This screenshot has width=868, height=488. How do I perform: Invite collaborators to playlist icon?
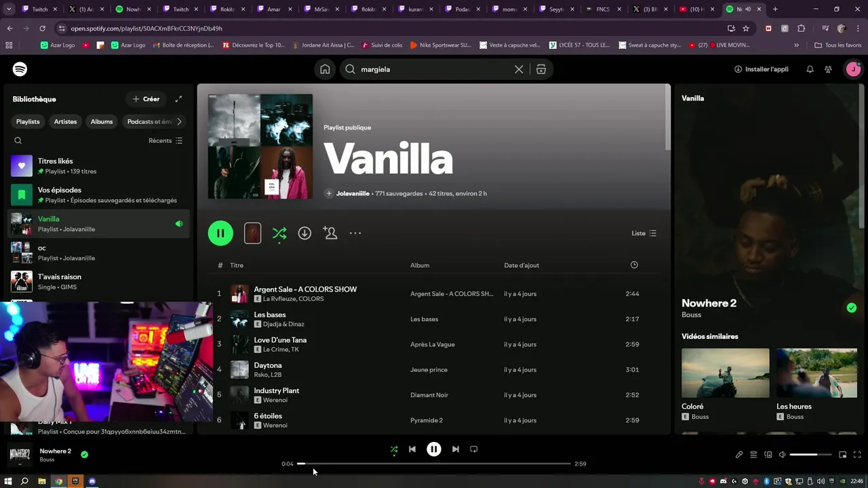(330, 233)
